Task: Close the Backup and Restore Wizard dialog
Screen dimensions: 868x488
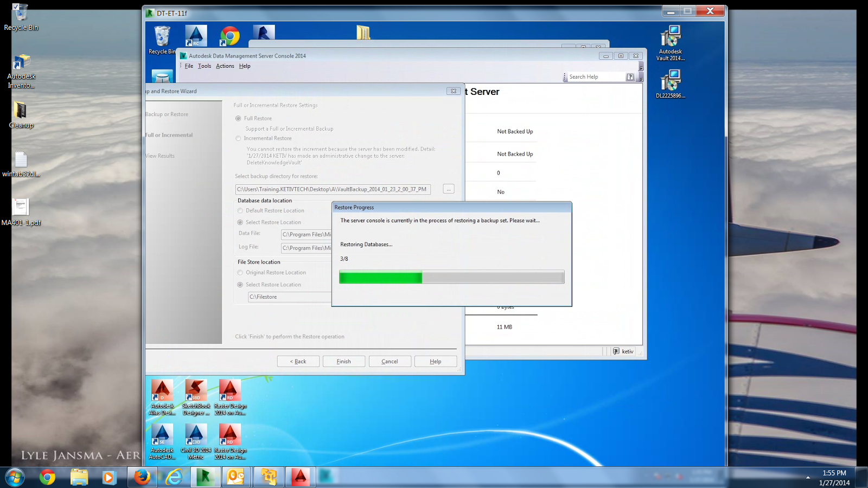Action: click(x=454, y=91)
